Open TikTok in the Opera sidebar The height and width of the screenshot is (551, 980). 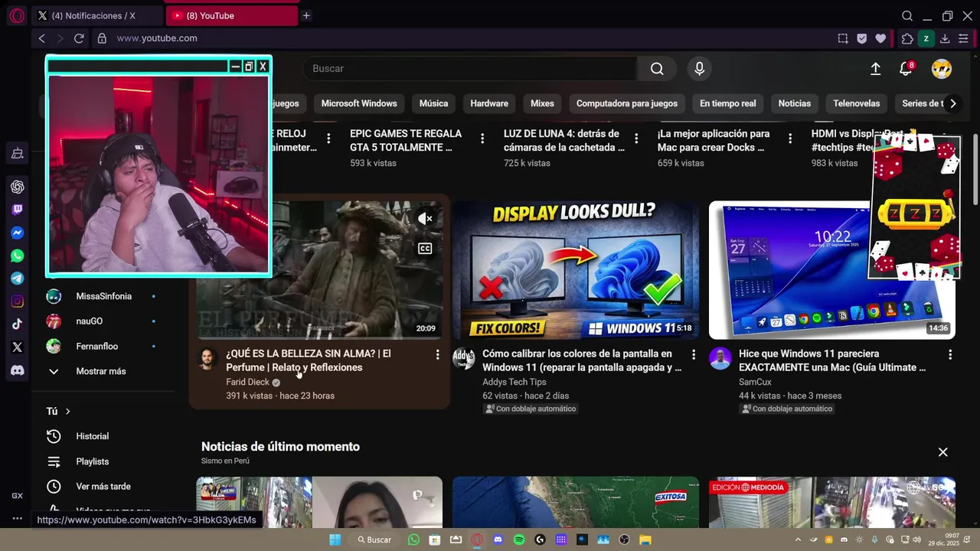pos(17,324)
